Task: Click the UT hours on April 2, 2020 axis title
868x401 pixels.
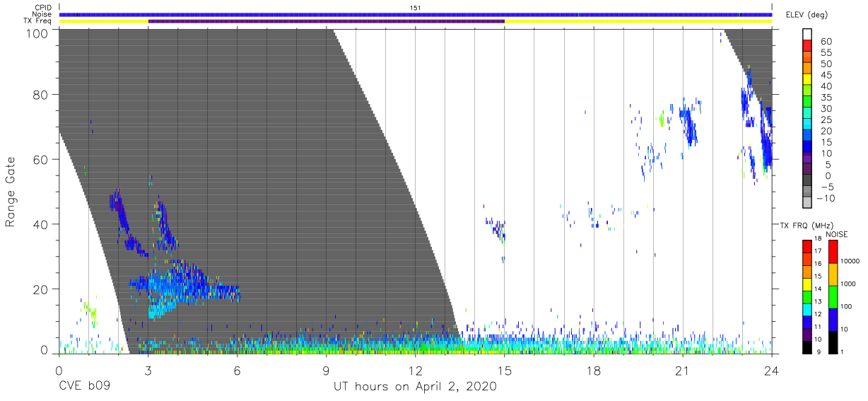Action: 415,387
